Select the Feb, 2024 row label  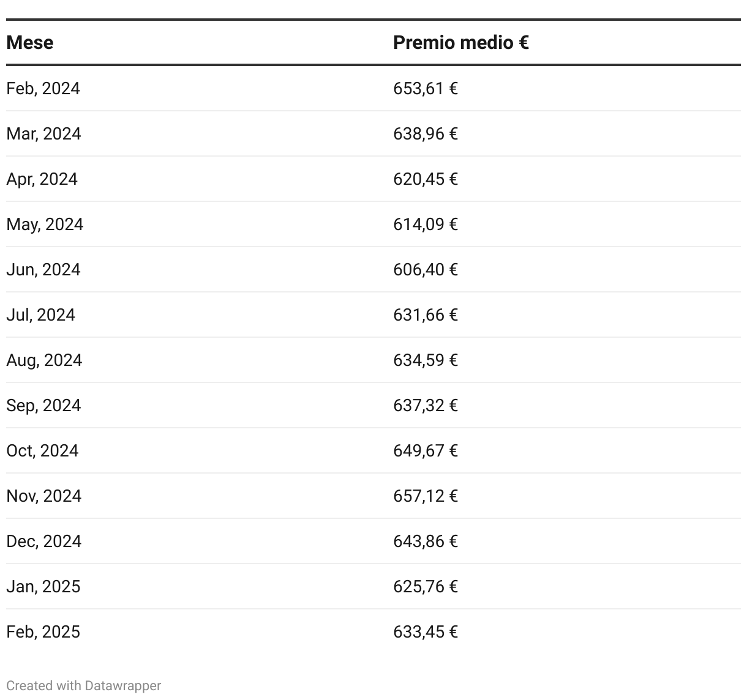tap(43, 89)
